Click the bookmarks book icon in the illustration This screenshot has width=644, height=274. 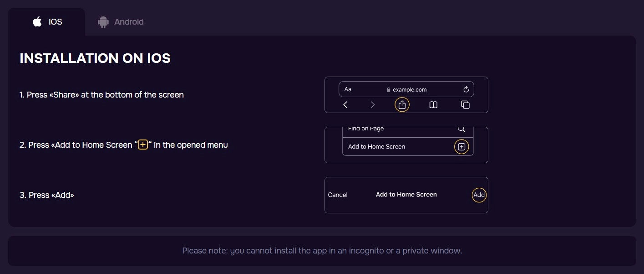[433, 105]
